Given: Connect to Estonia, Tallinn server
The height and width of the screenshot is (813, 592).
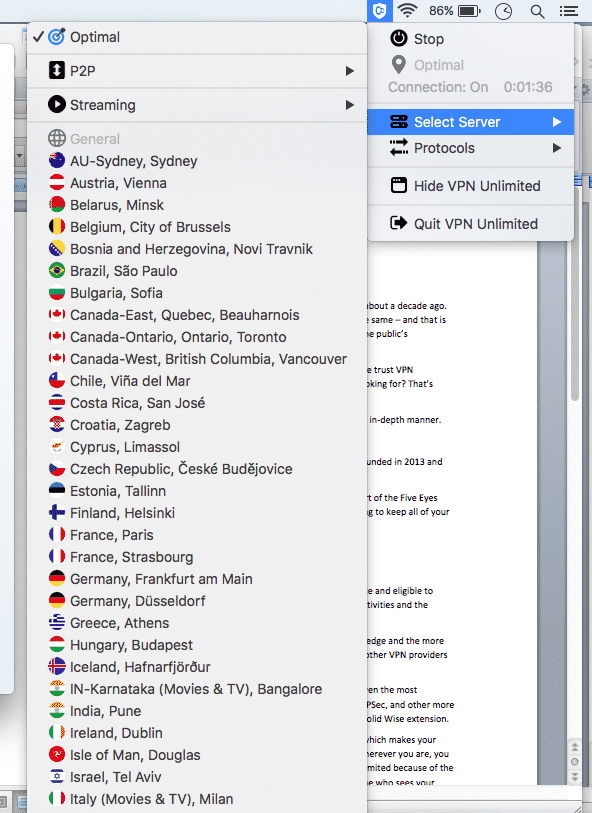Looking at the screenshot, I should [x=197, y=490].
